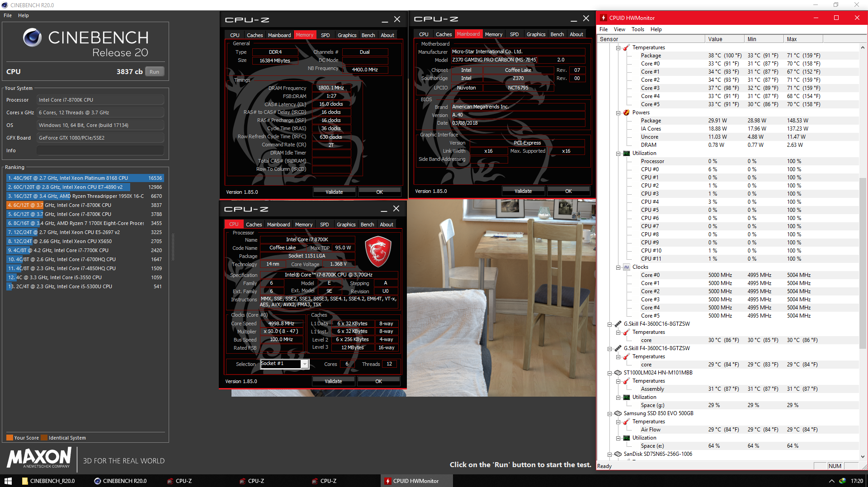Click the flame icon next to Powers
Viewport: 868px width, 487px height.
pyautogui.click(x=627, y=112)
